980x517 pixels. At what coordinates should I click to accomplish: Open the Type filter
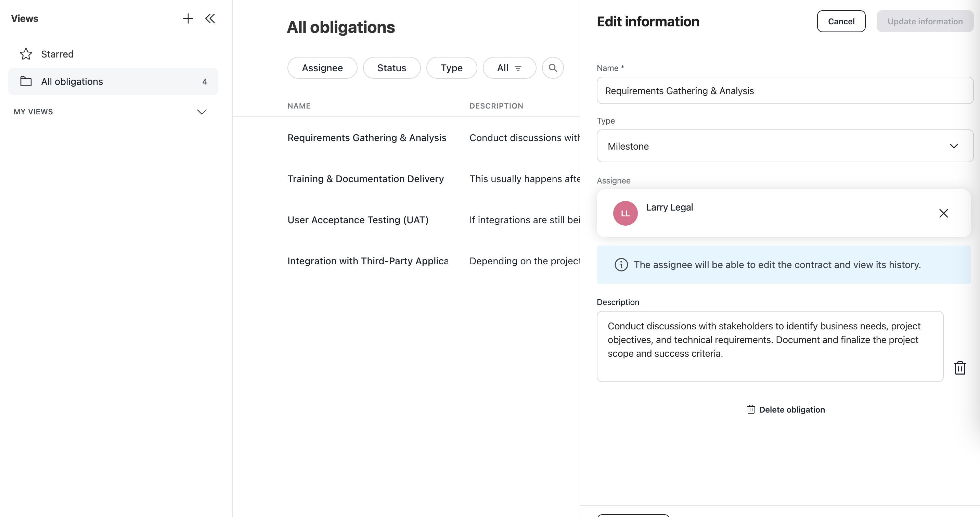click(x=452, y=68)
